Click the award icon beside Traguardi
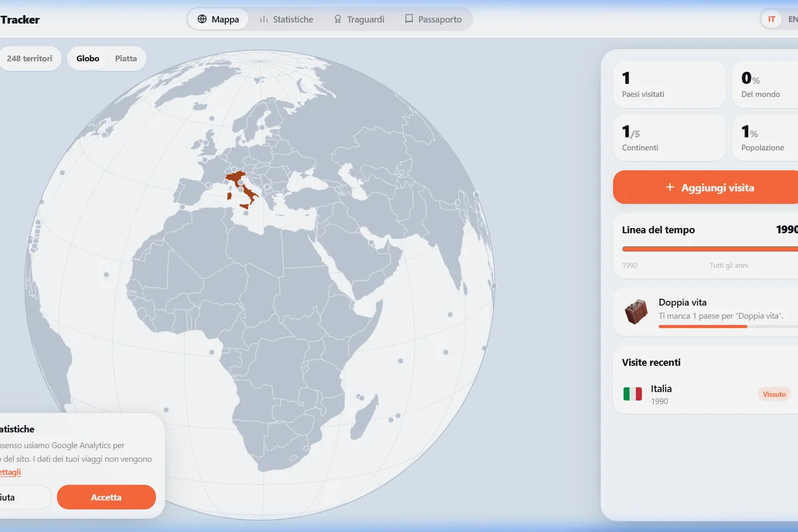 coord(338,19)
